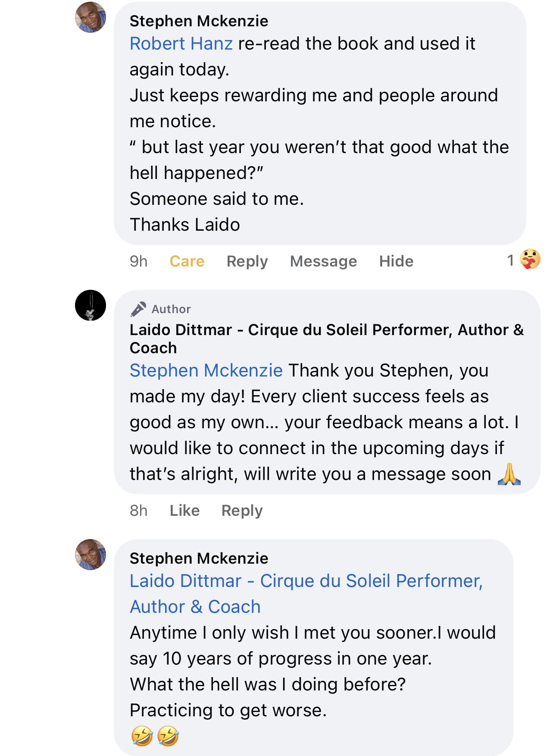Click the Author microphone badge icon

point(138,309)
